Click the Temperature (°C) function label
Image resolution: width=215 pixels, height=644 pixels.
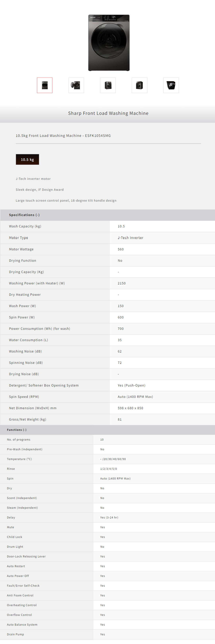click(x=19, y=459)
